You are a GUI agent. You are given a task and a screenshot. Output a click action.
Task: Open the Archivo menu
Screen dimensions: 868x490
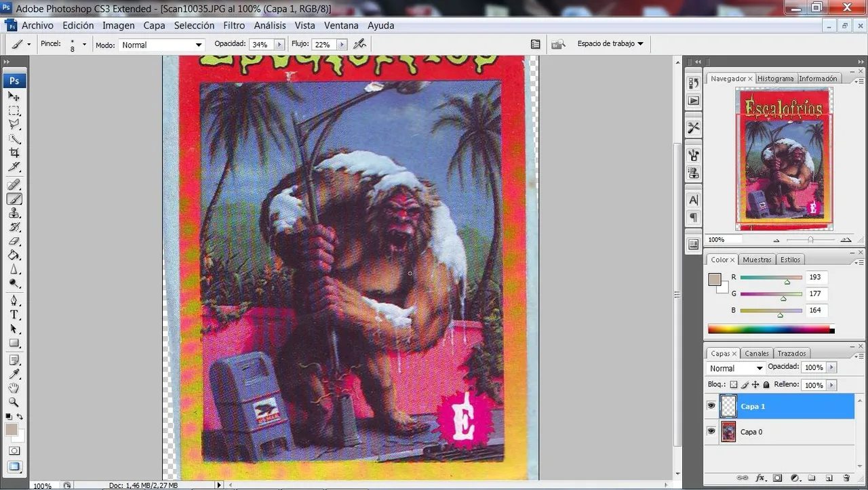tap(37, 25)
